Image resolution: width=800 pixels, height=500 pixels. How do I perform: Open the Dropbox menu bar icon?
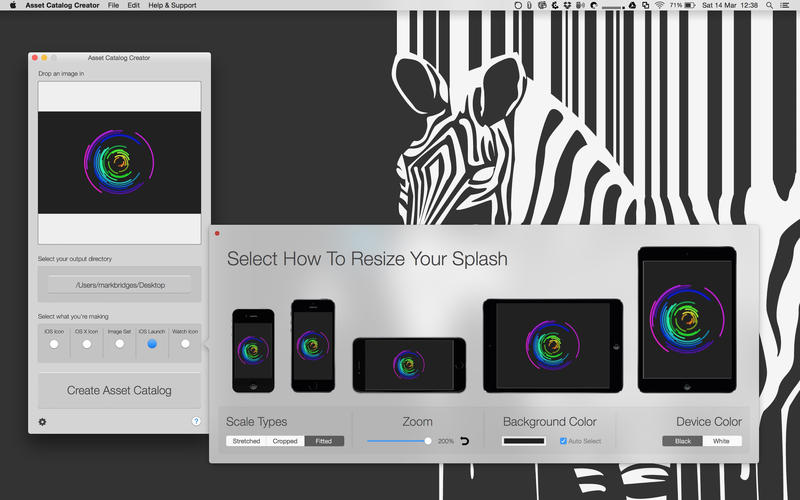click(x=567, y=5)
